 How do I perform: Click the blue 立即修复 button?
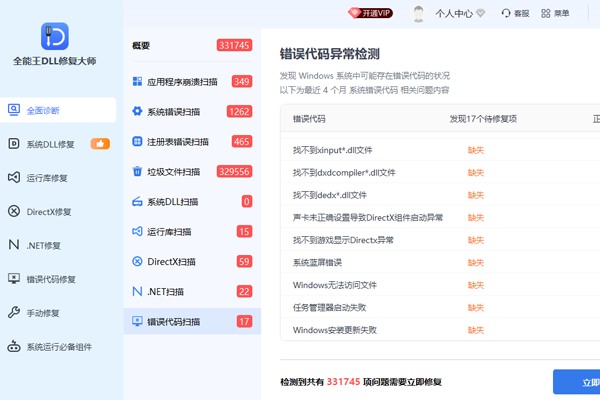(576, 382)
